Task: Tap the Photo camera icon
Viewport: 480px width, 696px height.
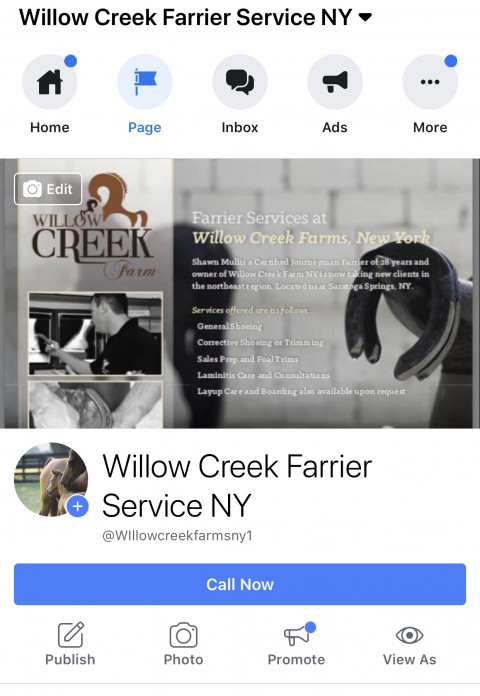Action: pos(183,635)
